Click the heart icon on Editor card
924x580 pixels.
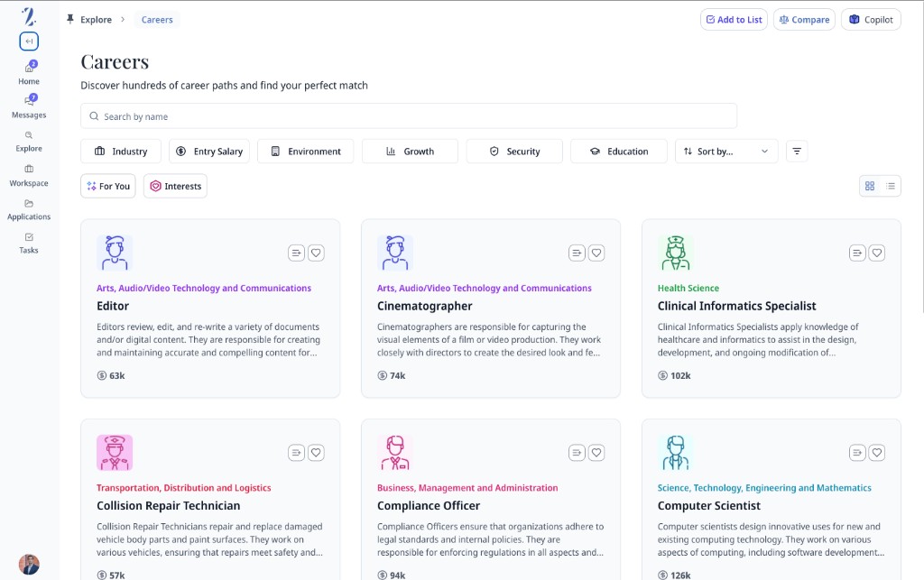pyautogui.click(x=316, y=253)
